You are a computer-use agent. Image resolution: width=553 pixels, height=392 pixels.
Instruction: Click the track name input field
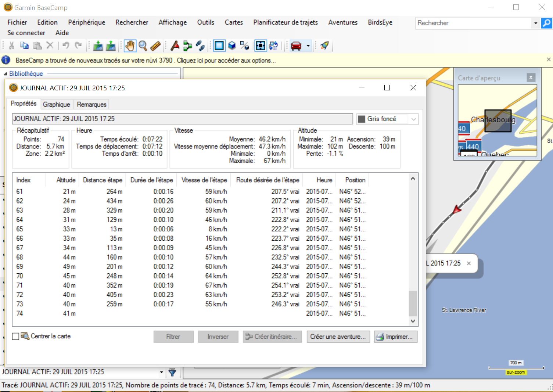pyautogui.click(x=182, y=119)
